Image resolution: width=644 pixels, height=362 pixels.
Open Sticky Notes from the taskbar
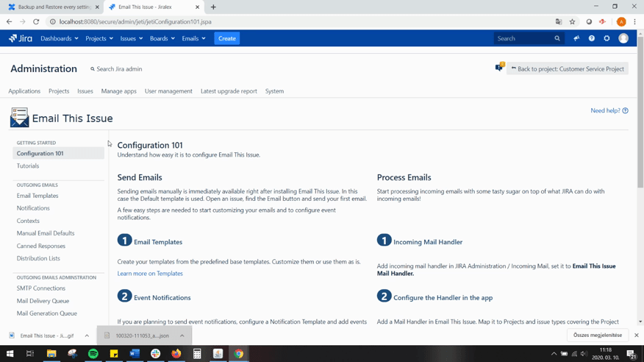[x=114, y=353]
